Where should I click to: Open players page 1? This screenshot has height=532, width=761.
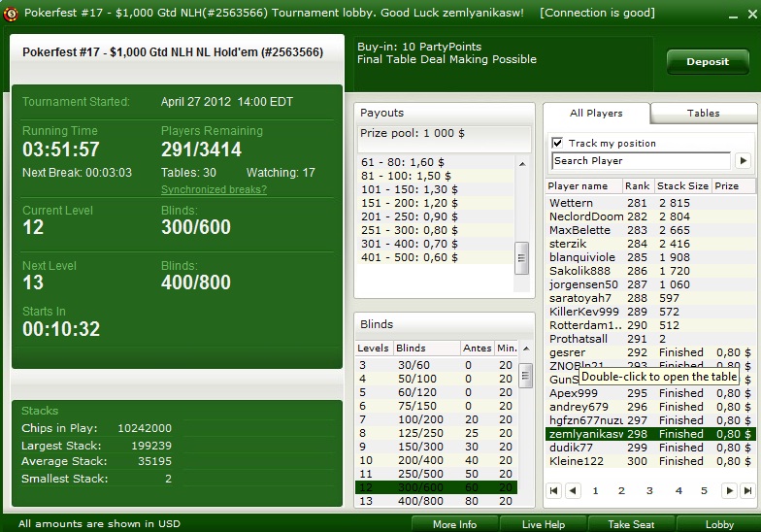596,491
